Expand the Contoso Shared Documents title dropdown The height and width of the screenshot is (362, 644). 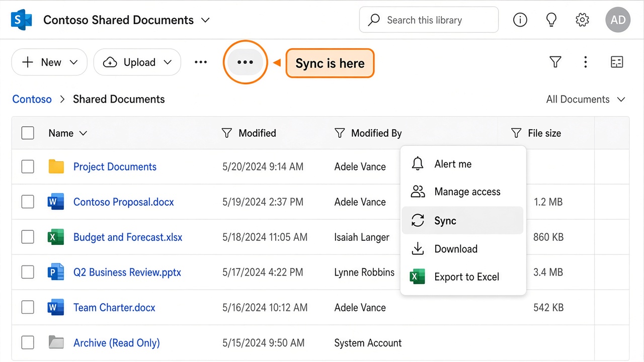click(x=205, y=20)
